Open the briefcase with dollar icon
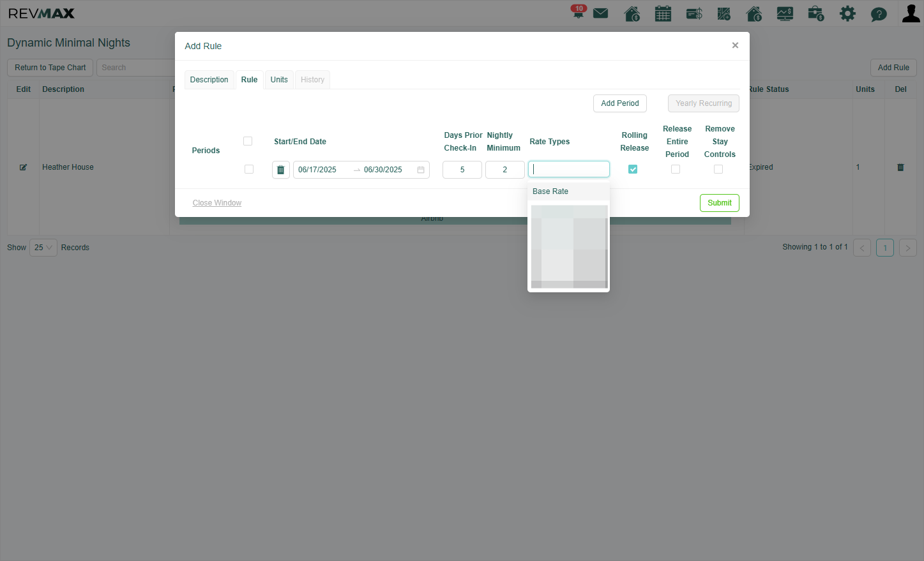The image size is (924, 561). click(815, 13)
